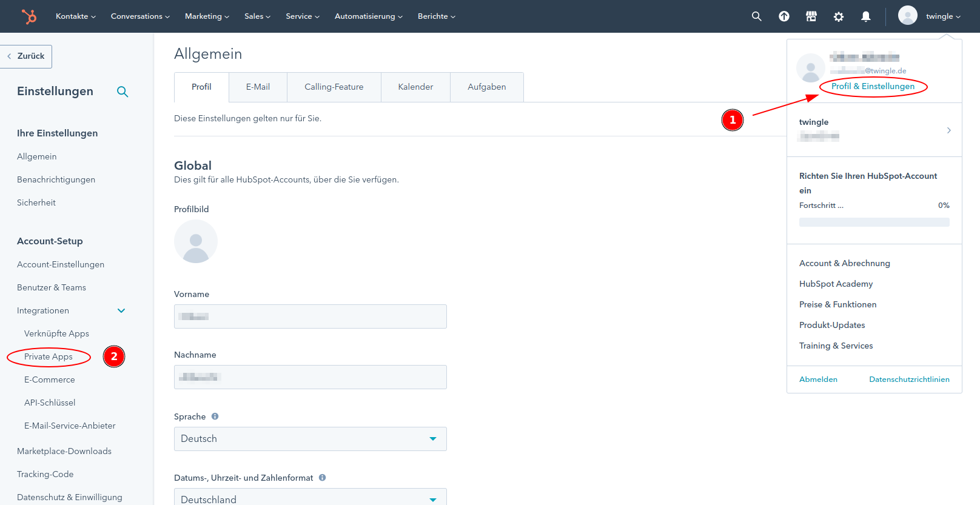The width and height of the screenshot is (980, 505).
Task: Open E-Commerce integration settings
Action: point(50,380)
